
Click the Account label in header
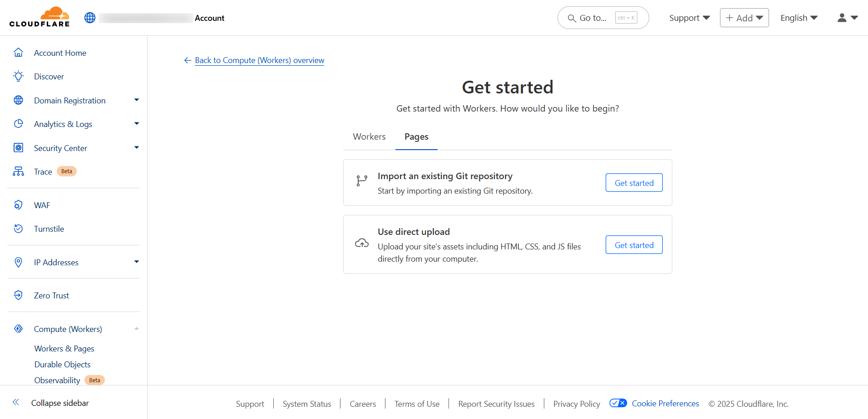click(x=209, y=18)
